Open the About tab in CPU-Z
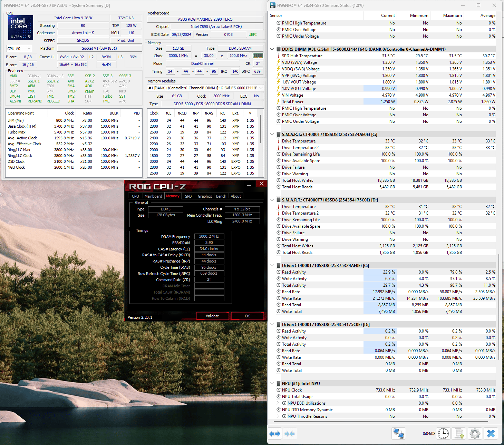This screenshot has width=504, height=445. coord(236,196)
